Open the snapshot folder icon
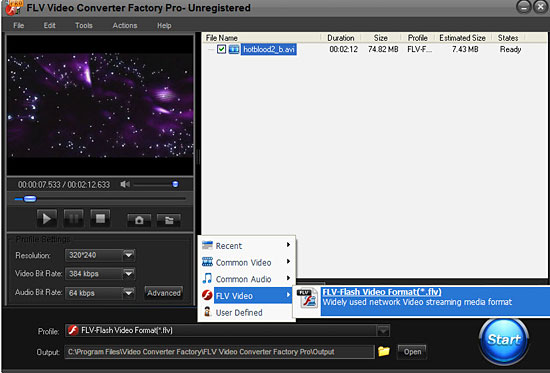The width and height of the screenshot is (550, 373). coord(169,220)
